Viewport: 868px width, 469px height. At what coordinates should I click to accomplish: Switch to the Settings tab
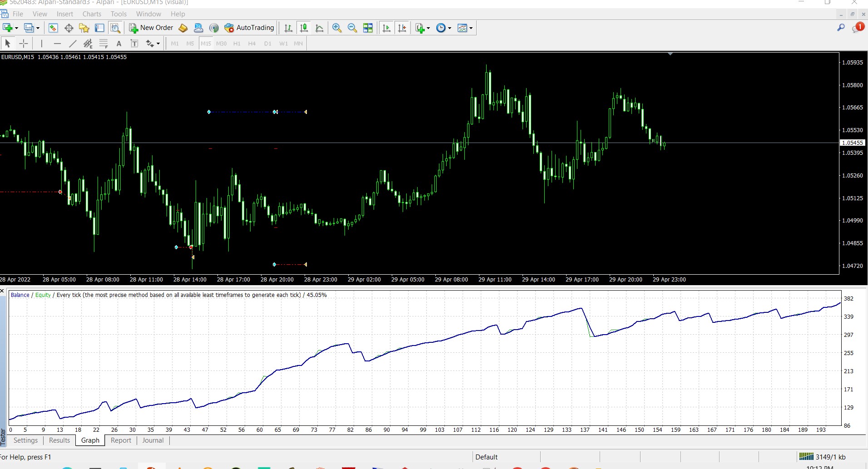pyautogui.click(x=26, y=440)
